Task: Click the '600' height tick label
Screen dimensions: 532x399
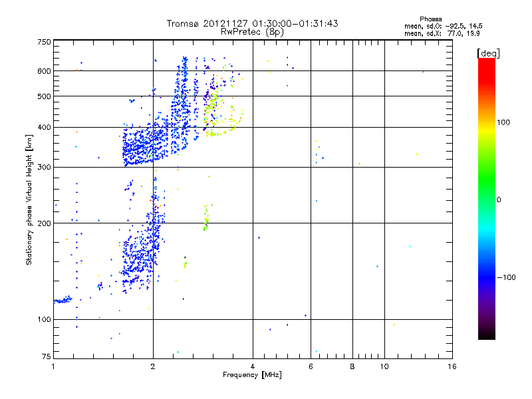Action: pos(44,71)
